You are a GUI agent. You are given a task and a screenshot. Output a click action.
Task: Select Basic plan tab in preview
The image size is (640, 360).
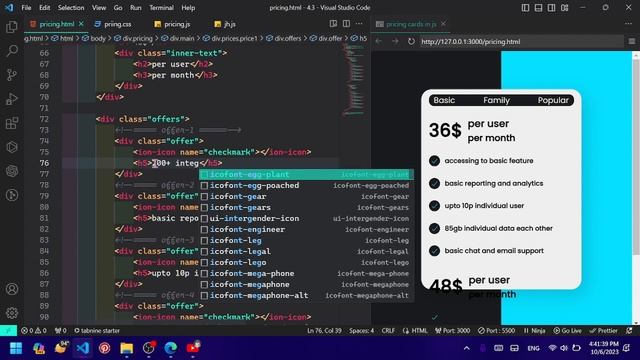[x=444, y=100]
